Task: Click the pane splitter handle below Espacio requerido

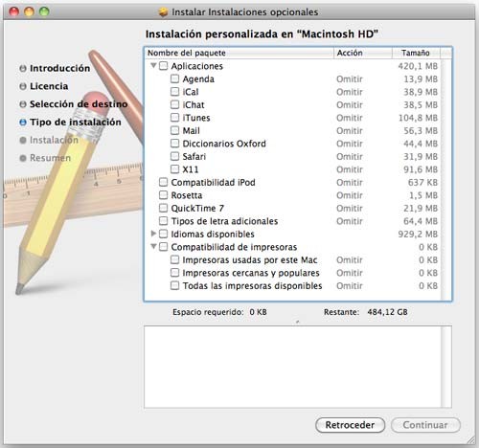Action: [298, 322]
